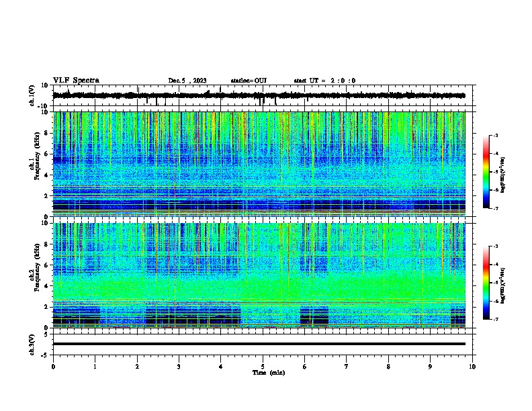Click the "VLF Spectra" plot title
The width and height of the screenshot is (532, 411).
point(76,81)
